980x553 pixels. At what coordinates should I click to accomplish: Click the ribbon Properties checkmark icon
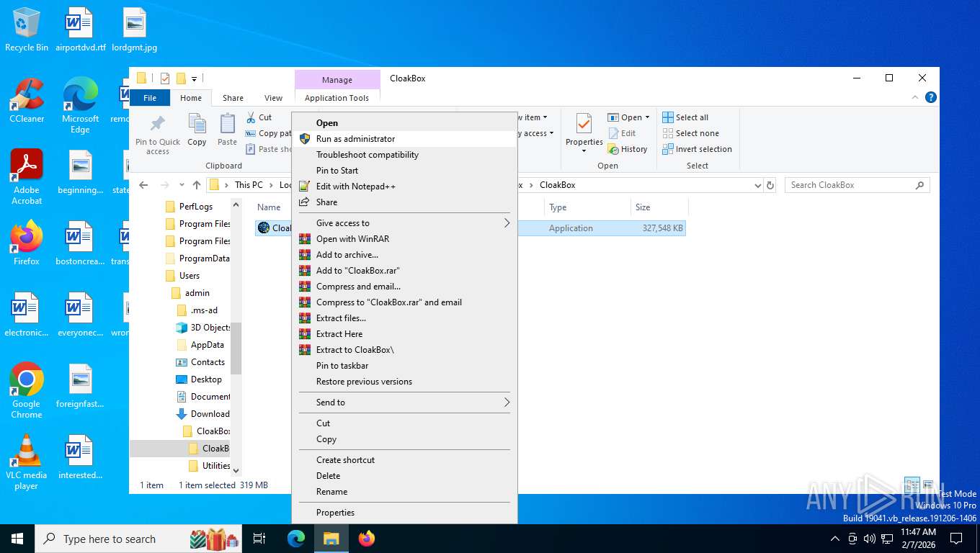tap(584, 124)
